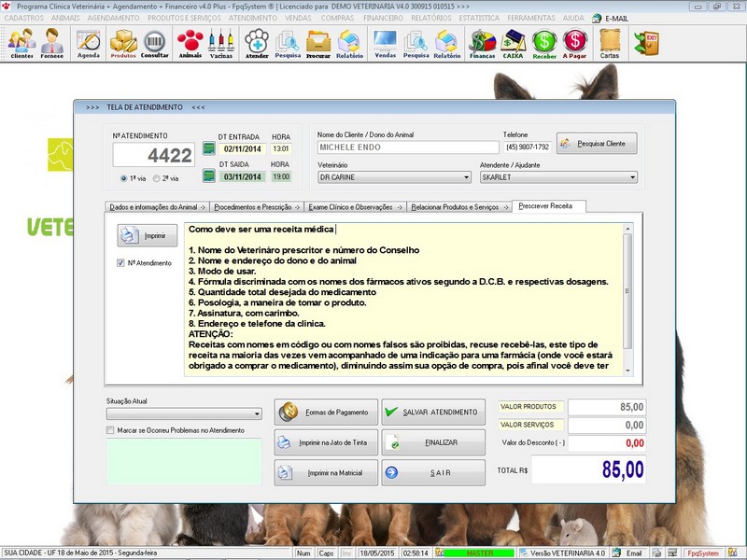Select the 1ª via radio button

coord(124,178)
